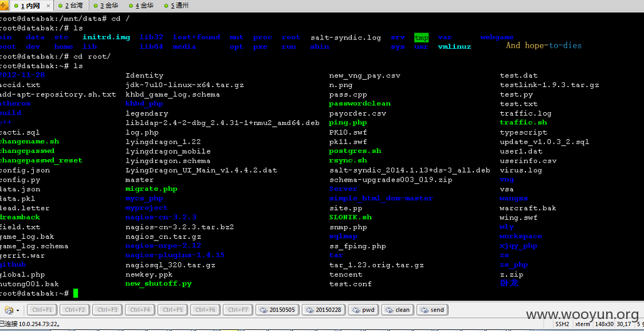Click rsync.sh script name
Image resolution: width=644 pixels, height=331 pixels.
[x=348, y=160]
